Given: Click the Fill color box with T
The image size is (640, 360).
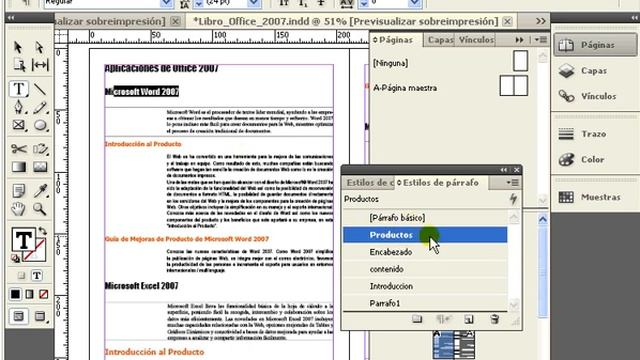Looking at the screenshot, I should (x=23, y=240).
